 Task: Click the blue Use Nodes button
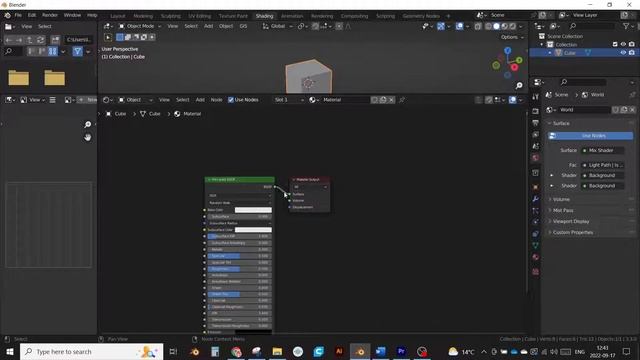[x=591, y=136]
